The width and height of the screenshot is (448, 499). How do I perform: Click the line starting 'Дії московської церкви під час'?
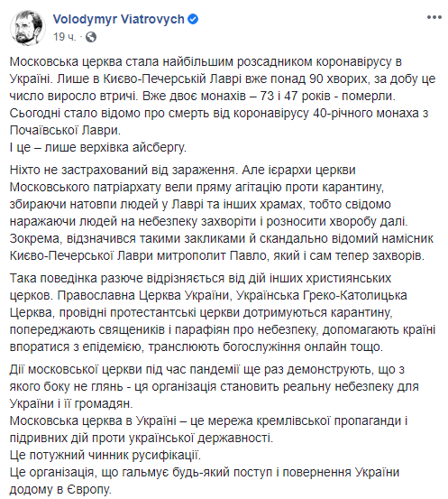tap(207, 369)
